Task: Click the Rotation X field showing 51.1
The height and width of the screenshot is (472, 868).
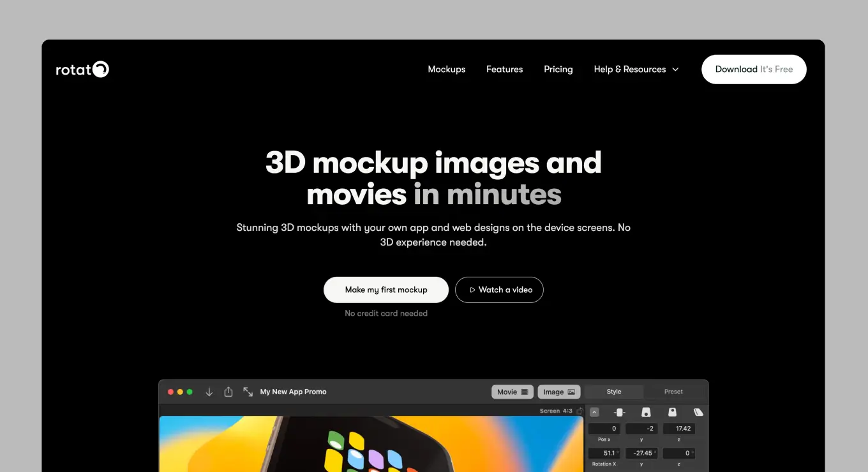Action: 604,454
